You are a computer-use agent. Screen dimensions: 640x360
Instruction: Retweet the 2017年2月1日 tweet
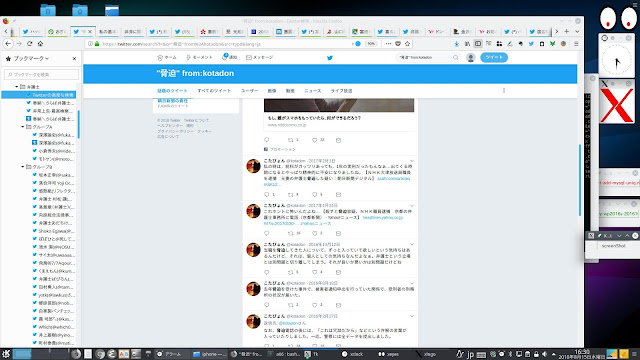point(291,195)
